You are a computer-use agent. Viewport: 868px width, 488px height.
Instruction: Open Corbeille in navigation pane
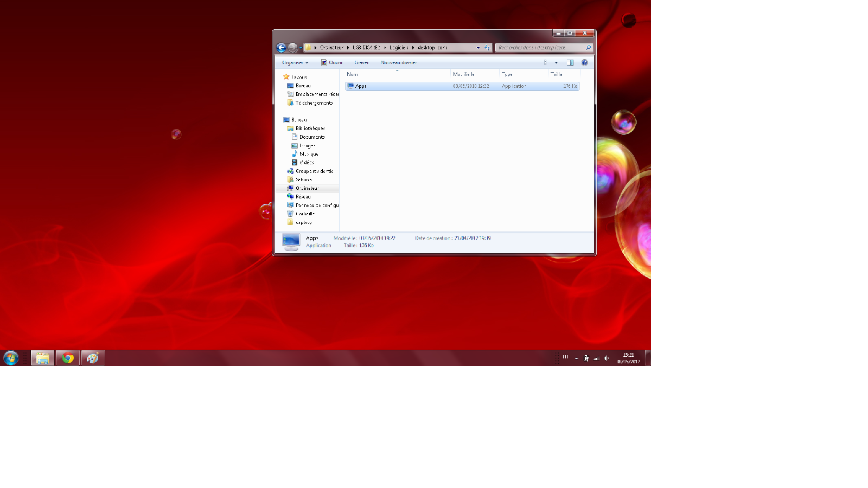301,214
